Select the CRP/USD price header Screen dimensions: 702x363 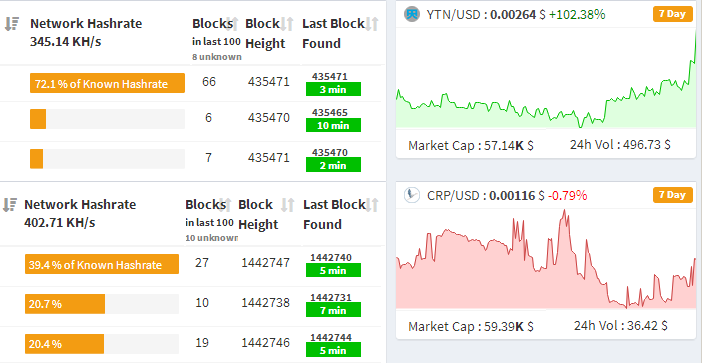pyautogui.click(x=507, y=195)
